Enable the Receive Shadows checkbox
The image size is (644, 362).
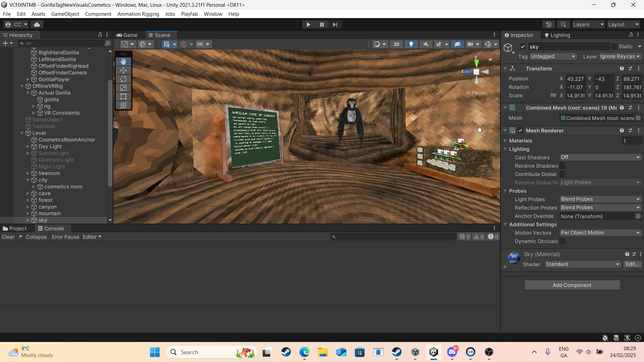562,166
